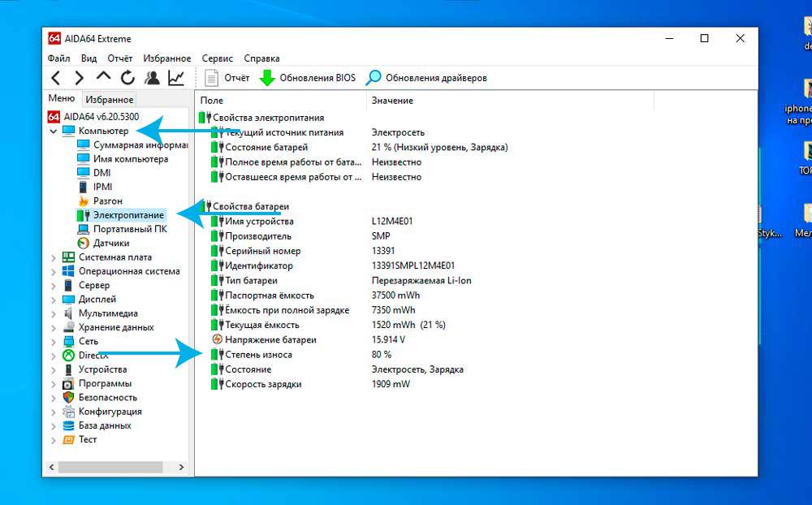Click the Back navigation arrow in toolbar

point(56,78)
